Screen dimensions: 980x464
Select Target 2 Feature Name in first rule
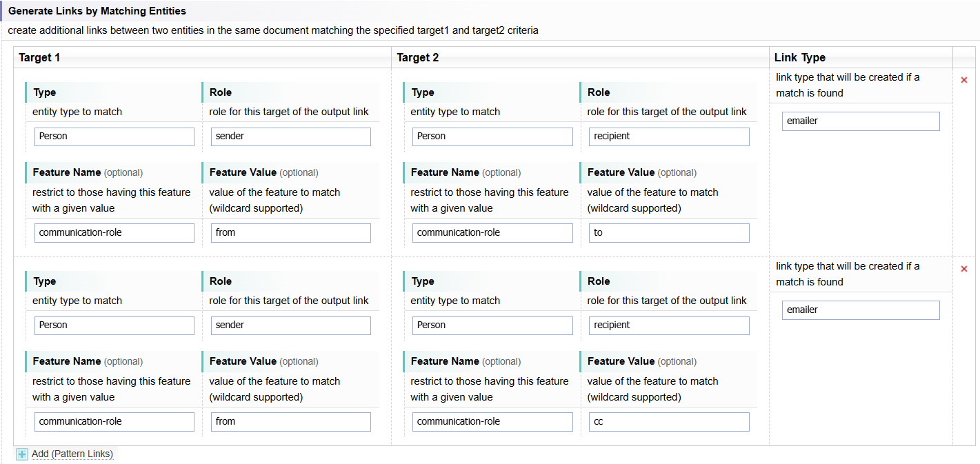point(492,233)
